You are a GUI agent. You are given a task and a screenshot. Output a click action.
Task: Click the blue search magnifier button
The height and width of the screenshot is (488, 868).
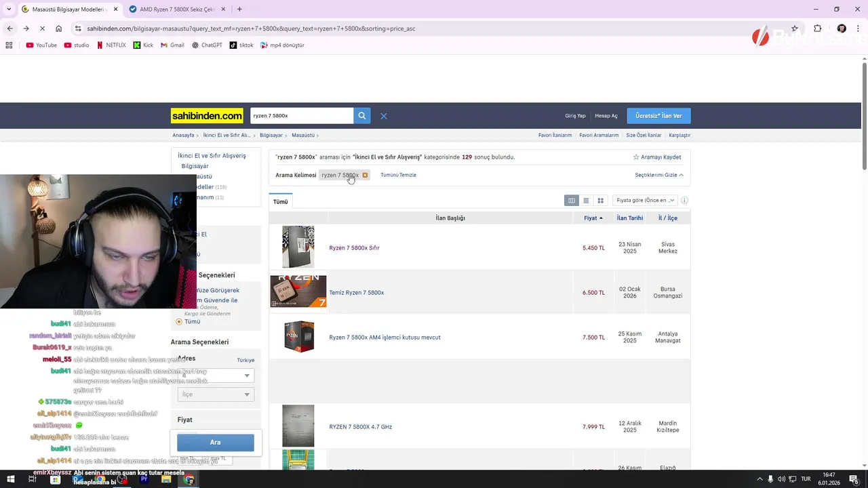click(x=362, y=116)
